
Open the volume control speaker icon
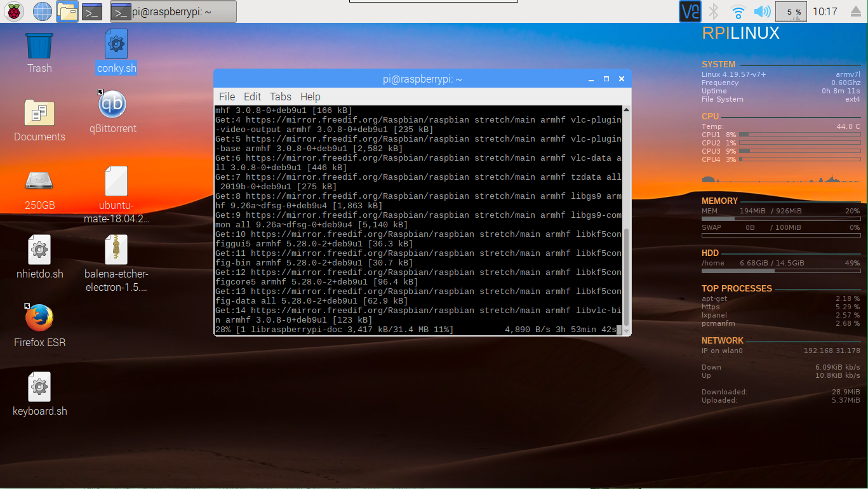click(762, 11)
